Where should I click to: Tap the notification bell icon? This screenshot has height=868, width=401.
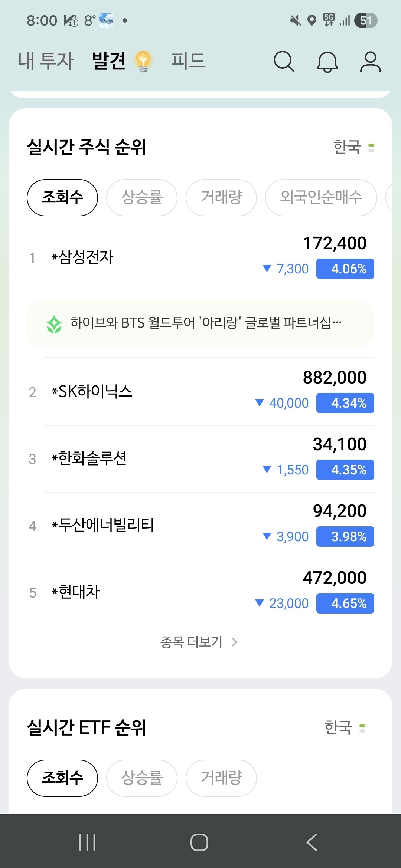pos(327,62)
